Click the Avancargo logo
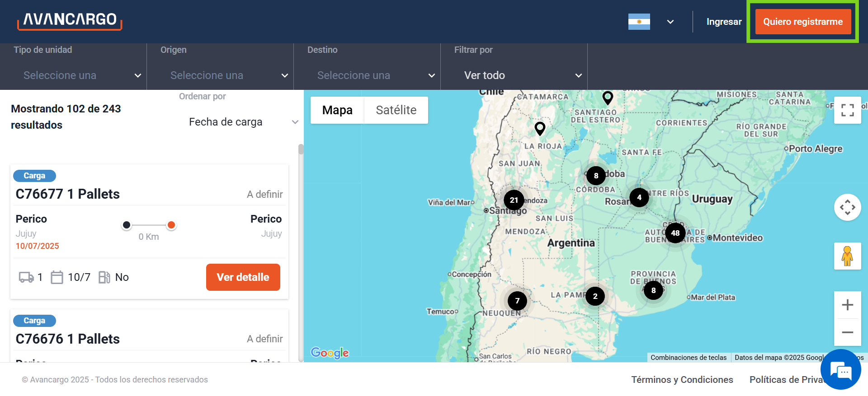This screenshot has height=396, width=868. pyautogui.click(x=70, y=21)
